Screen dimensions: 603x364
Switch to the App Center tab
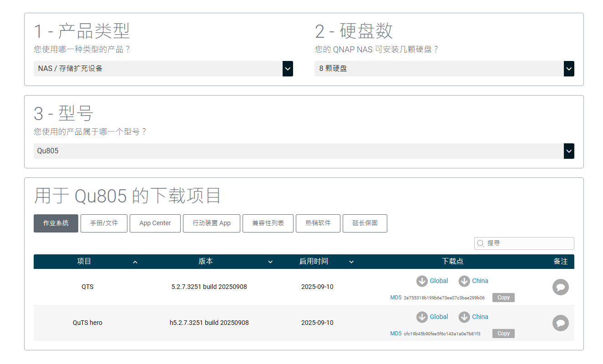[x=155, y=223]
